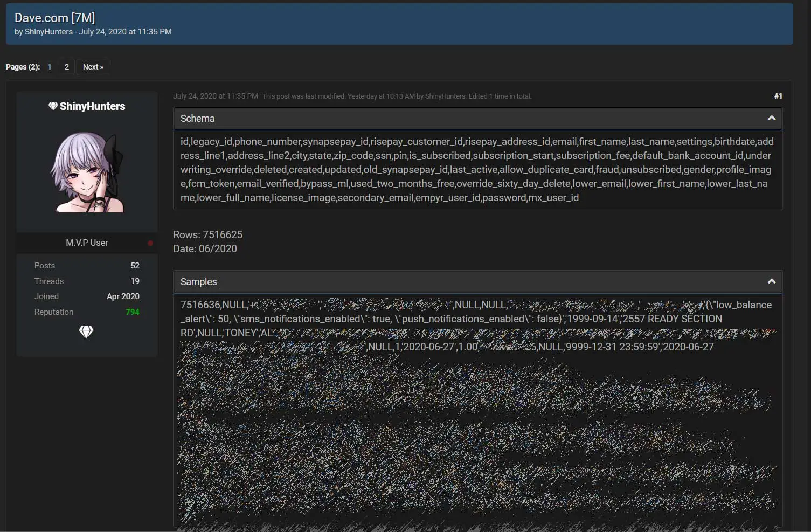Go to page 2 of the thread

click(67, 67)
